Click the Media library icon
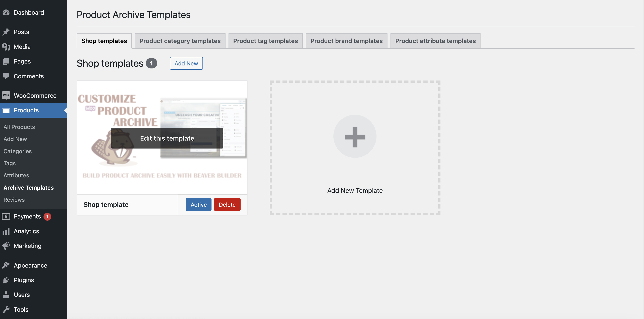Image resolution: width=644 pixels, height=319 pixels. pos(6,47)
